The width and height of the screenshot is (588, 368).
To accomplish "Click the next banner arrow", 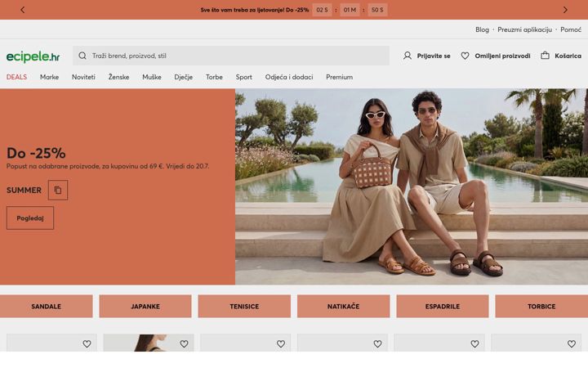I will point(565,10).
